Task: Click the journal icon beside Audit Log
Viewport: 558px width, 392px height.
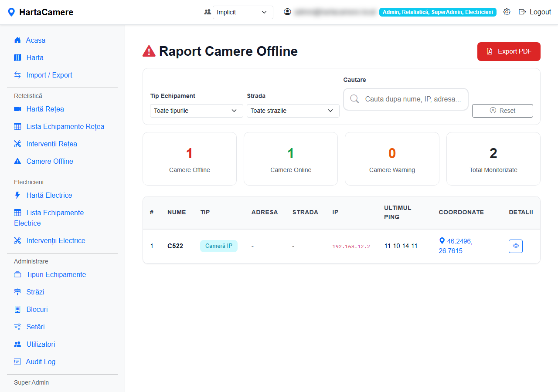Action: coord(17,362)
